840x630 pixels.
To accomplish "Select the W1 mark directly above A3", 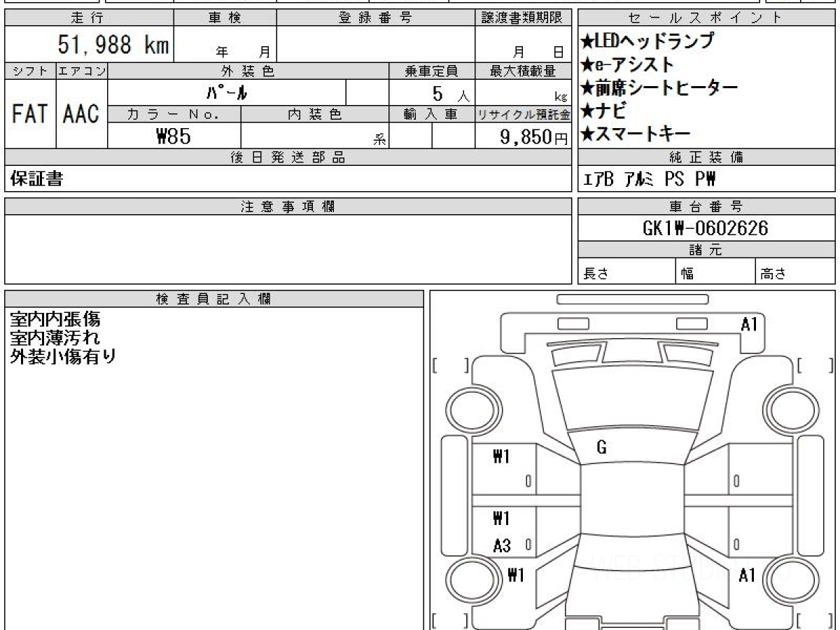I will (502, 519).
